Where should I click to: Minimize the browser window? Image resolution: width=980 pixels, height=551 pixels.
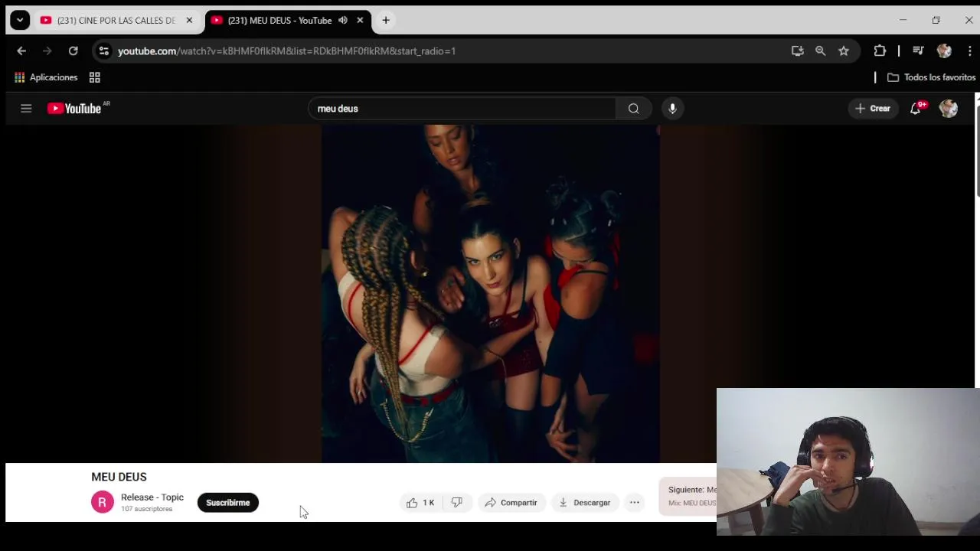(x=903, y=21)
